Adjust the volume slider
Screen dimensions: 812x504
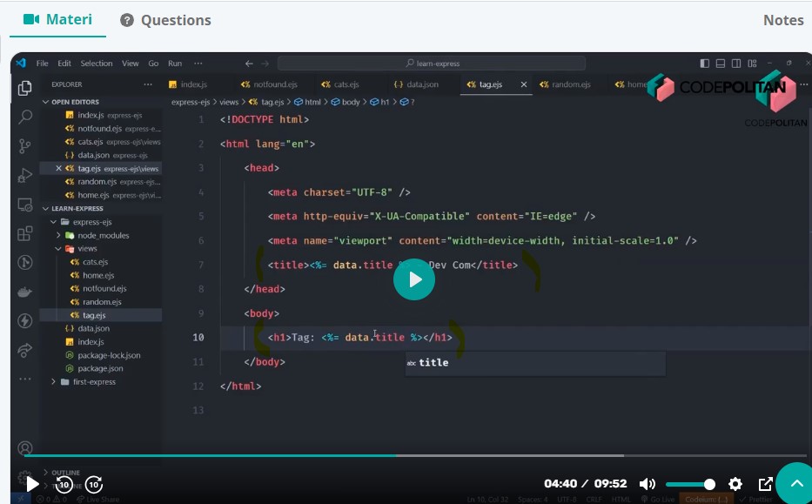click(x=690, y=484)
